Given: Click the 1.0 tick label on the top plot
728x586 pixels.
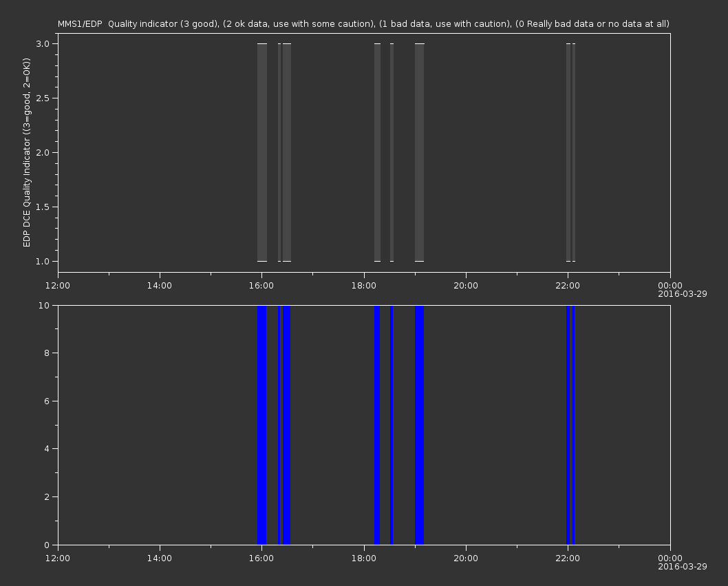Looking at the screenshot, I should 43,261.
